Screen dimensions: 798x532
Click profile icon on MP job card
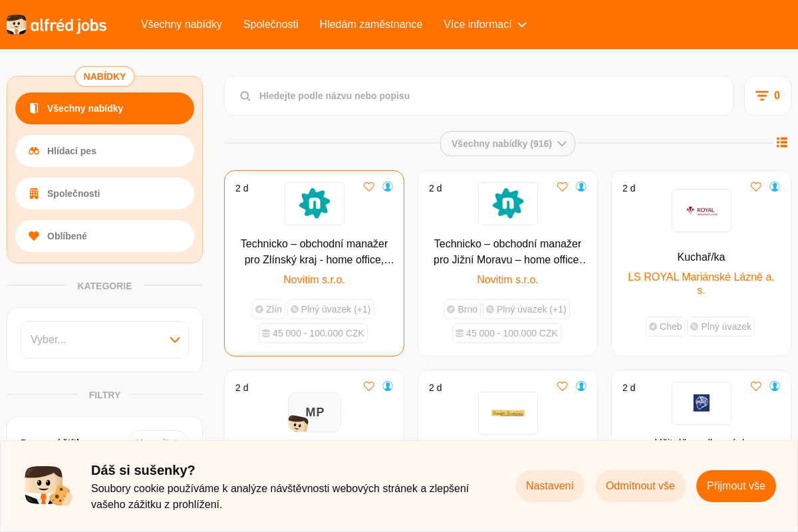[388, 386]
